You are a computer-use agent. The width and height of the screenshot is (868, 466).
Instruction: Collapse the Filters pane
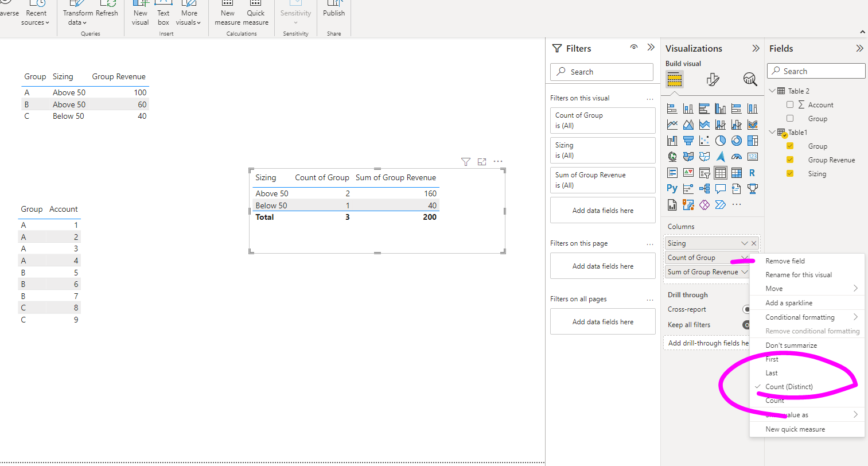pos(651,47)
